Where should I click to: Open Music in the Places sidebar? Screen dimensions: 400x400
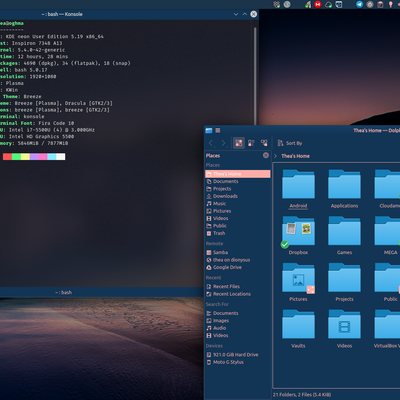point(238,203)
